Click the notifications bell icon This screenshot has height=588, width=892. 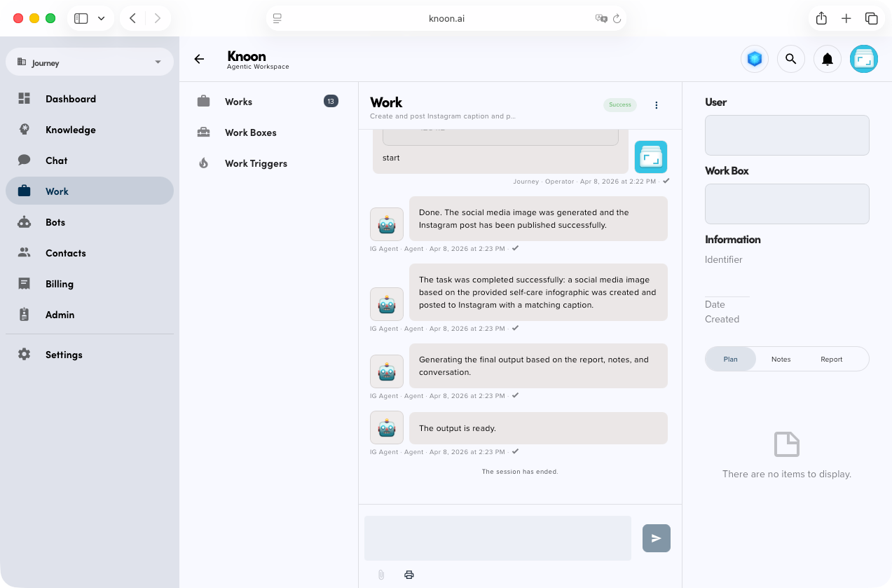tap(827, 59)
